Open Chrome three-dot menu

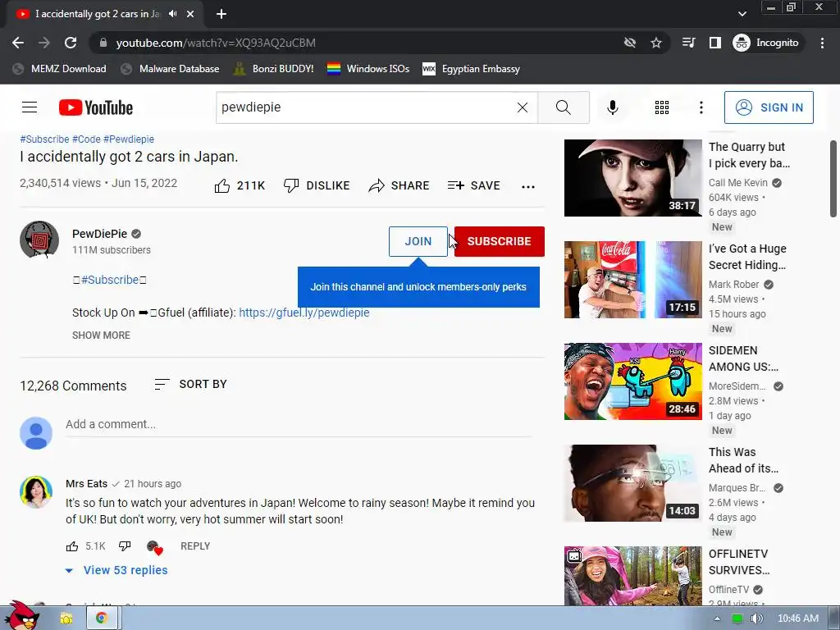[x=822, y=43]
